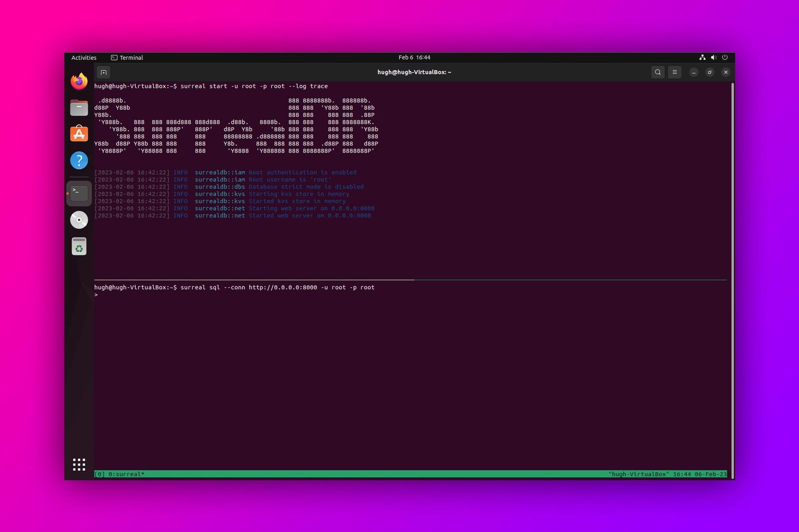Viewport: 799px width, 532px height.
Task: Search the terminal with magnifier icon
Action: [658, 72]
